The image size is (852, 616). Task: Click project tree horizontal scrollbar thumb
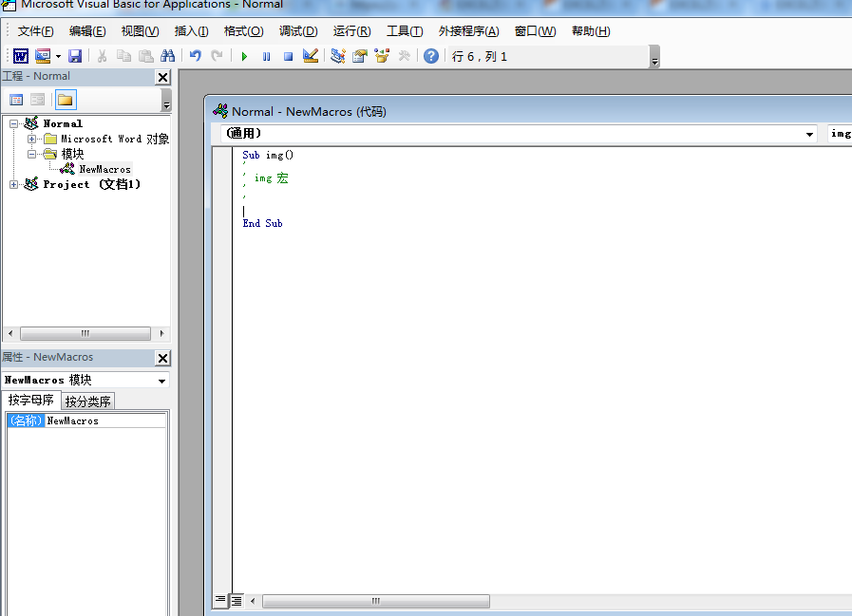85,333
